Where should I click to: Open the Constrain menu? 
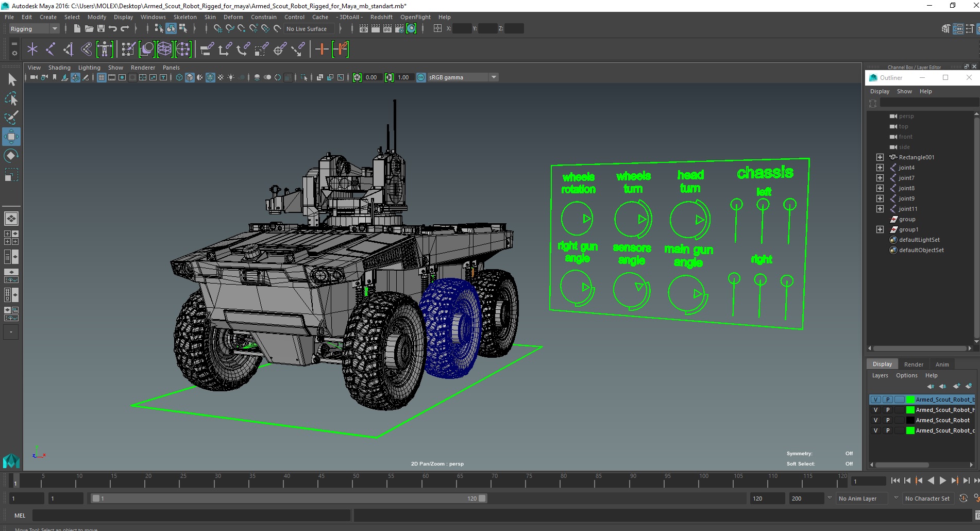(264, 17)
